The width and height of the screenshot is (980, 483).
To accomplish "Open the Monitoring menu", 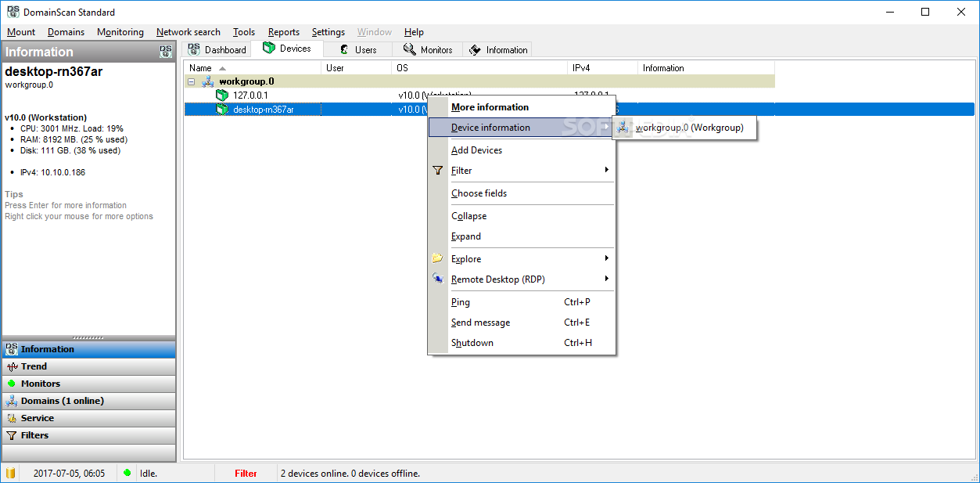I will [x=120, y=32].
